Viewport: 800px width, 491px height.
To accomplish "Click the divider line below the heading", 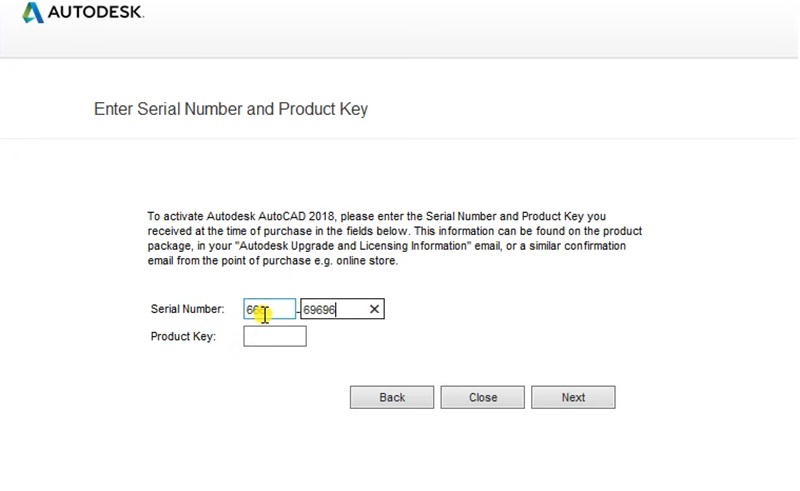I will 400,138.
